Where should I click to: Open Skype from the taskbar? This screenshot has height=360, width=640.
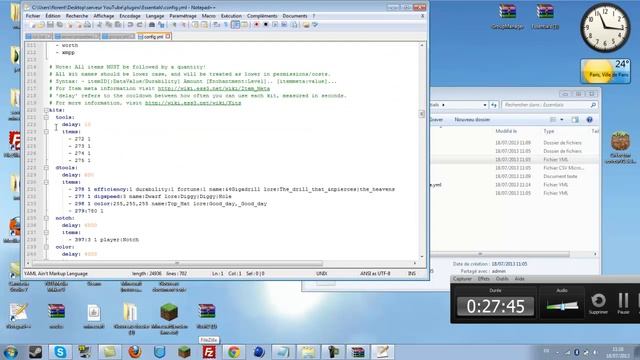click(x=60, y=352)
